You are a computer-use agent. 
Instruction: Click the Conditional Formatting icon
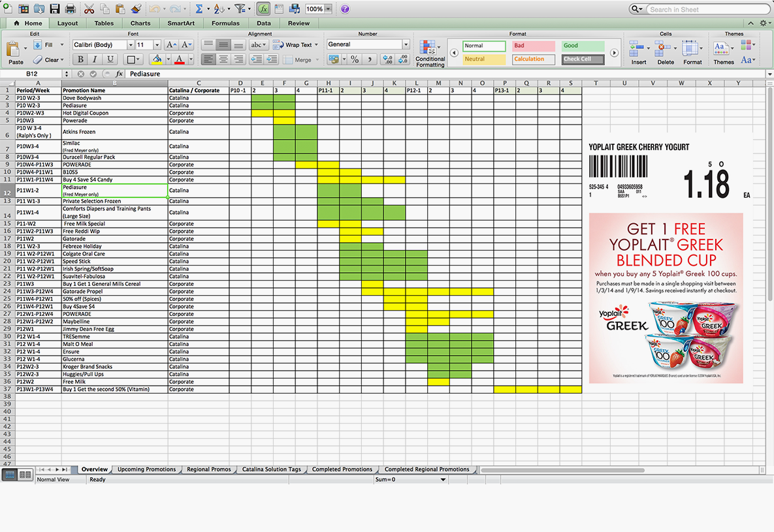430,52
